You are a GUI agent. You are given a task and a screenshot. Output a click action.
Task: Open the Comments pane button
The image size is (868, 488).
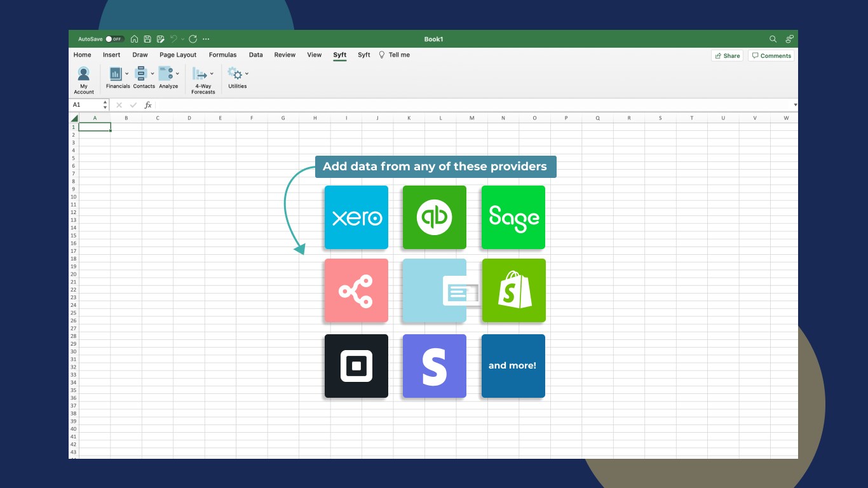coord(771,56)
